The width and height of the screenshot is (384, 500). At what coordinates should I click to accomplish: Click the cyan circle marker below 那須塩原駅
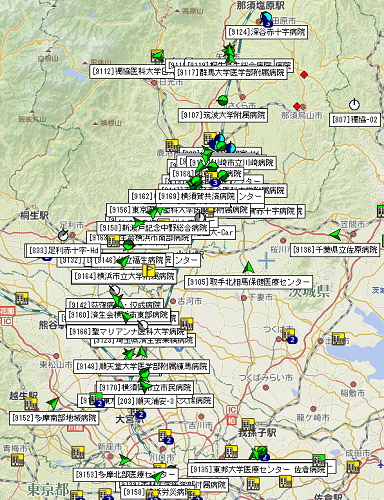(267, 17)
